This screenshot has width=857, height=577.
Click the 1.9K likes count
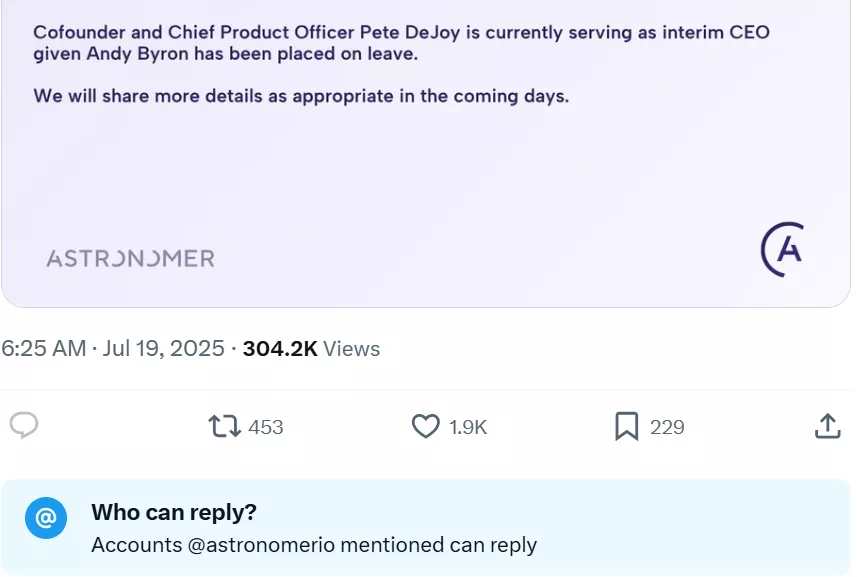(x=468, y=427)
